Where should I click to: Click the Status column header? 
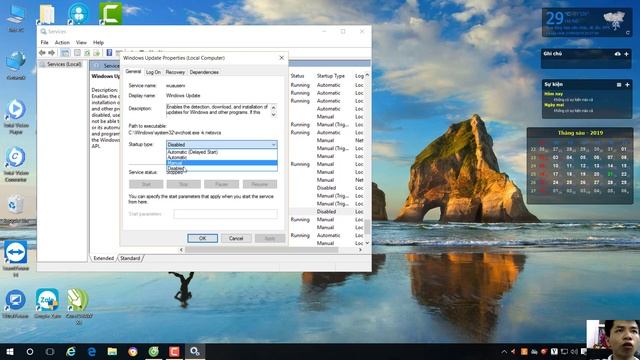(298, 76)
